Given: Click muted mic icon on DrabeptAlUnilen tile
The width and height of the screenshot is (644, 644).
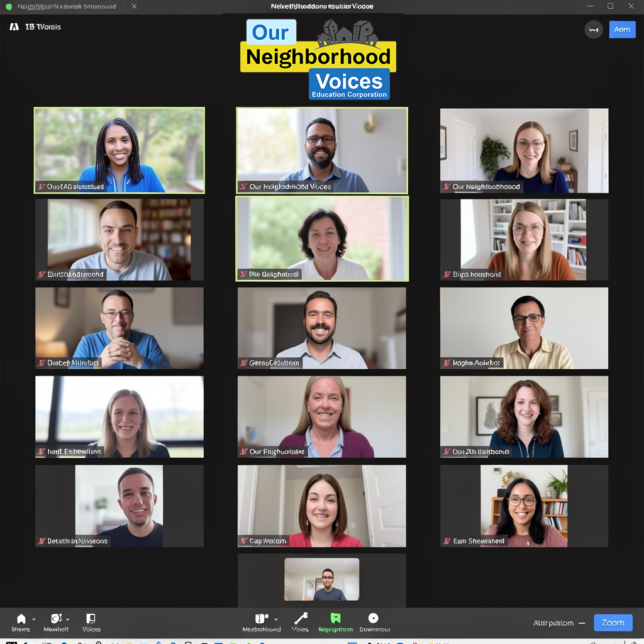Looking at the screenshot, I should (x=41, y=363).
